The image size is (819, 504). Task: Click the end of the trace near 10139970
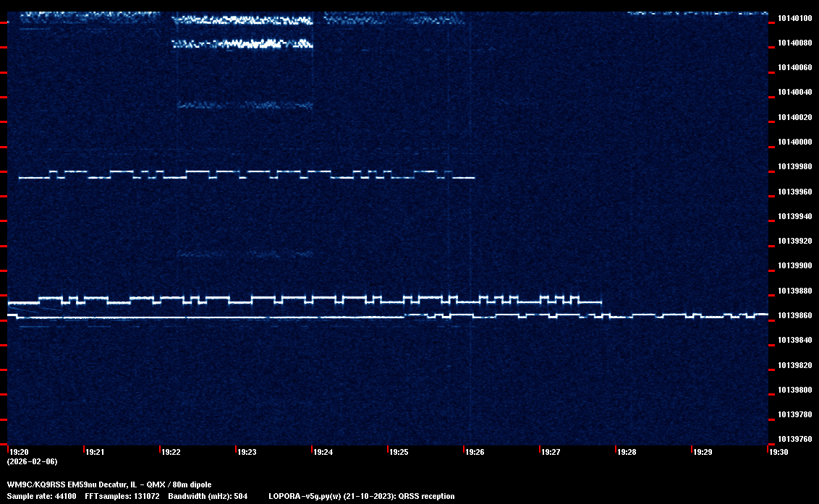(x=472, y=177)
